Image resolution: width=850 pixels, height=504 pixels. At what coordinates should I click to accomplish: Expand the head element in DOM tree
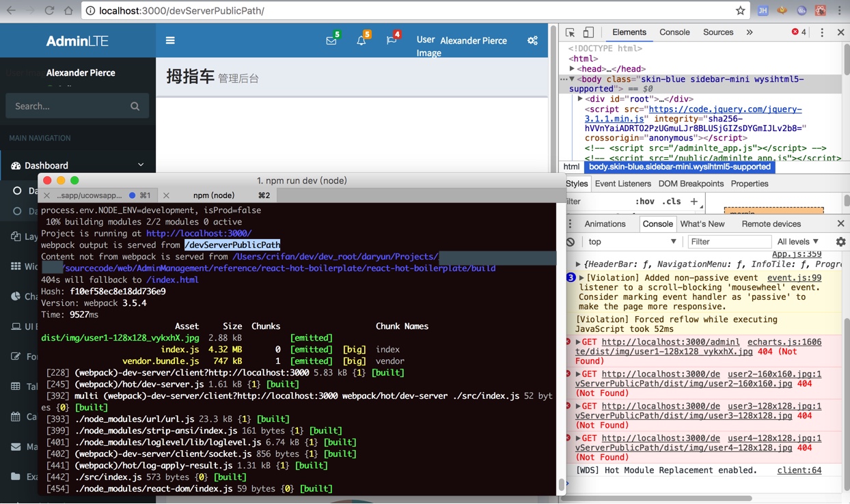573,68
